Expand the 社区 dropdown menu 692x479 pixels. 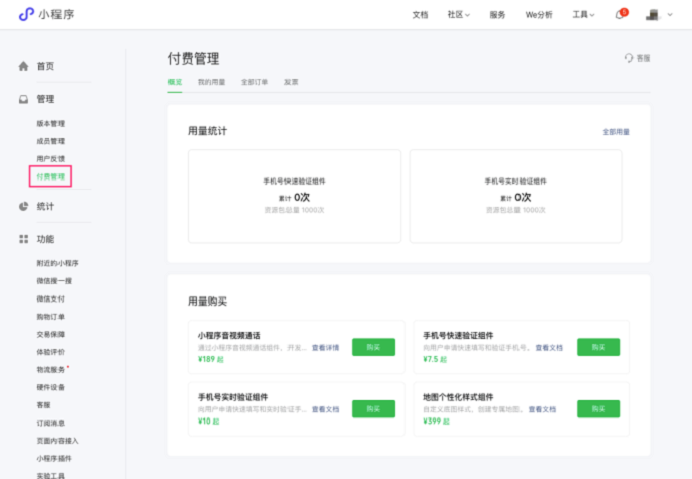tap(459, 15)
